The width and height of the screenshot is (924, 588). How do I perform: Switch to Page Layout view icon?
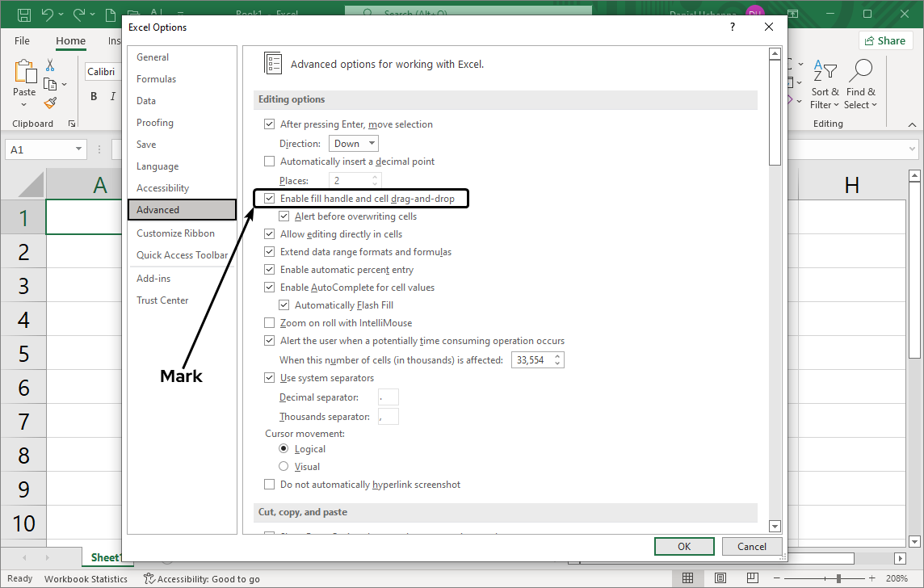[x=723, y=578]
